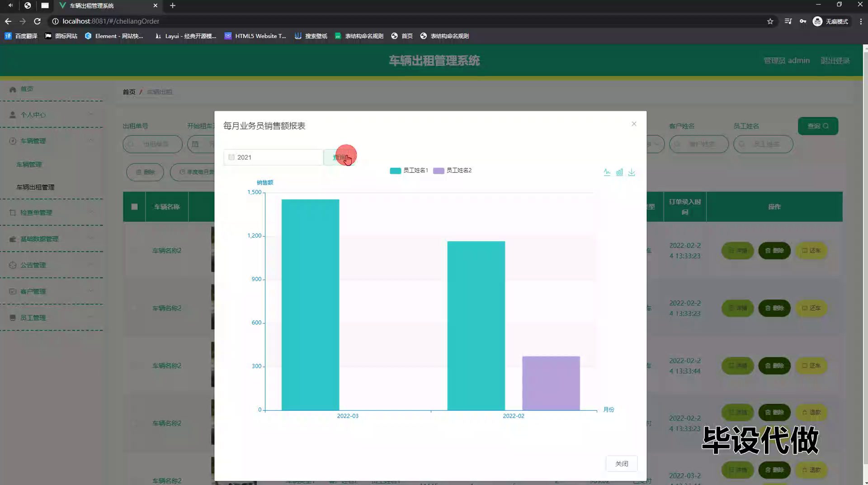
Task: Click background 删除 toolbar button
Action: pos(145,172)
